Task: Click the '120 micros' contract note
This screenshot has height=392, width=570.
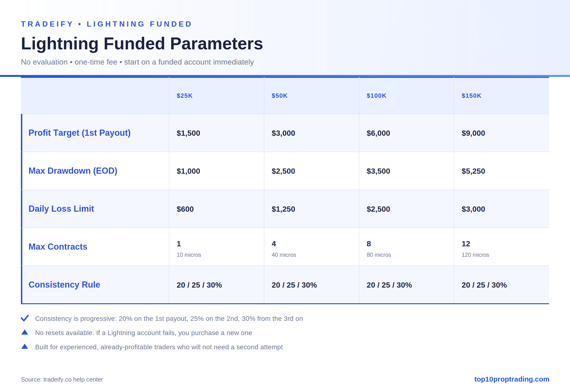Action: click(475, 255)
